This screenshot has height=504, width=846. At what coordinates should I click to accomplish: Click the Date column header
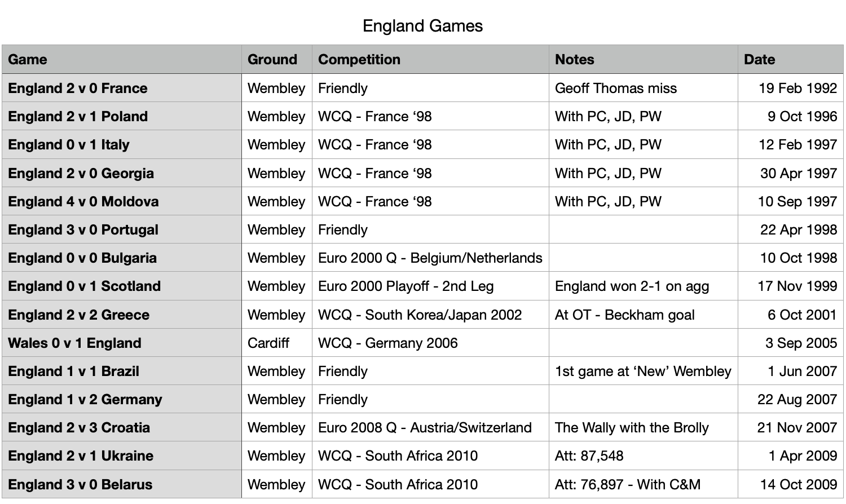(791, 59)
